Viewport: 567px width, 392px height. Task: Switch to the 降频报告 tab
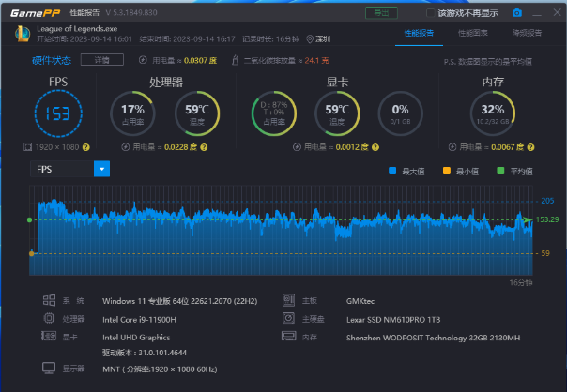pyautogui.click(x=526, y=33)
